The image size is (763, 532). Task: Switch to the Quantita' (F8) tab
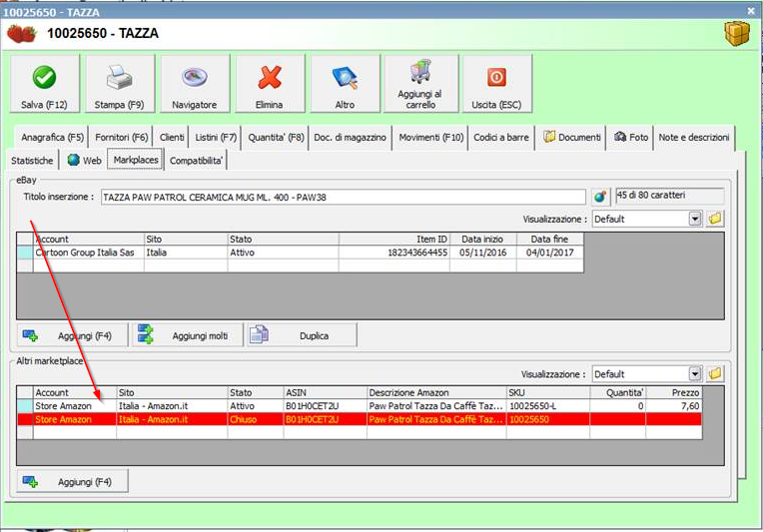coord(276,138)
